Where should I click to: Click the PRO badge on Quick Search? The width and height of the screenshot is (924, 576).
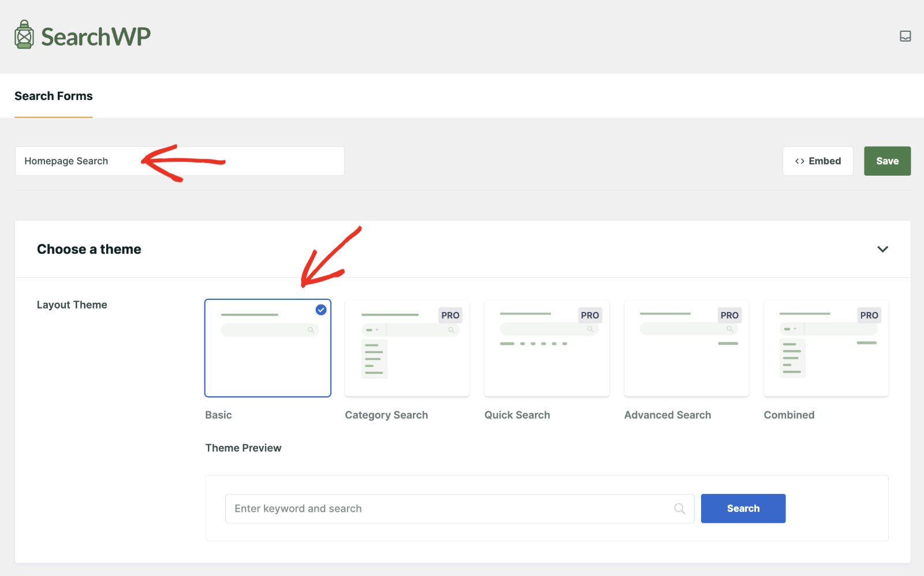coord(590,315)
